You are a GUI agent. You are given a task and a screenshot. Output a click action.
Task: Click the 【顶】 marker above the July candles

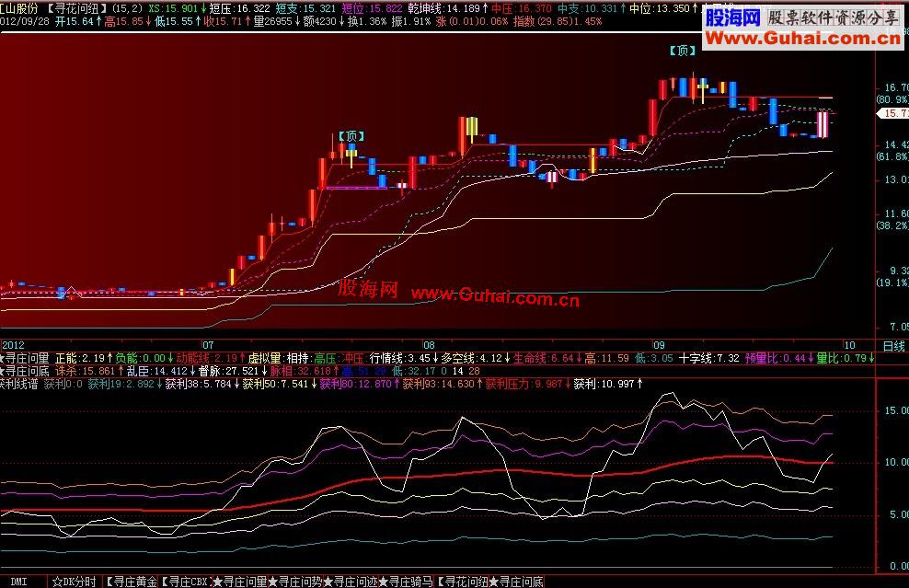(351, 136)
